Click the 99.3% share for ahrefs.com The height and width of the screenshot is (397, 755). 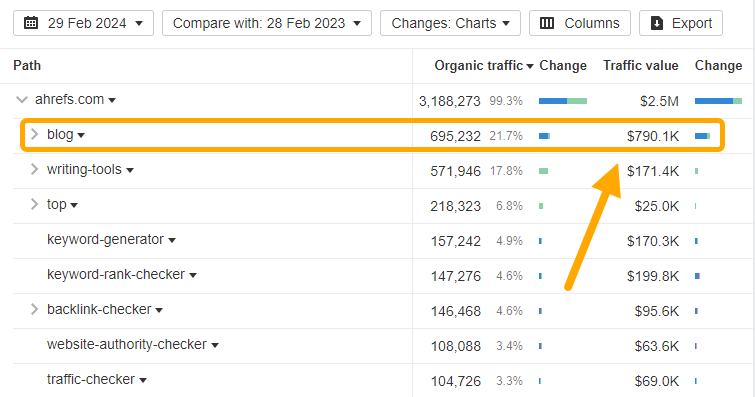click(x=506, y=101)
